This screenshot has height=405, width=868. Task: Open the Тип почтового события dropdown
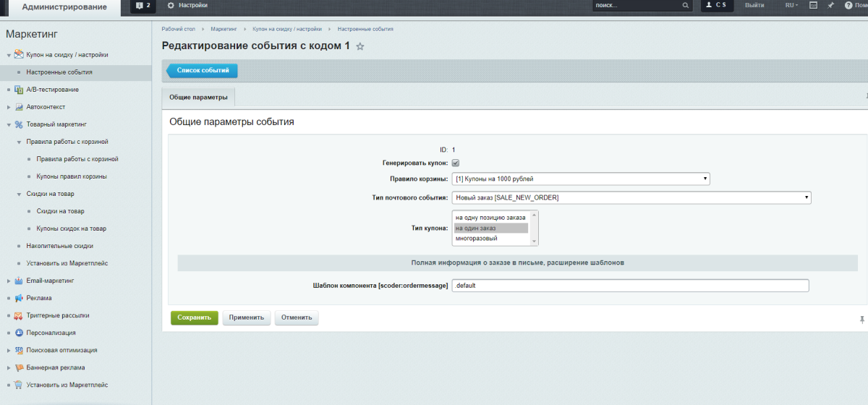tap(631, 198)
